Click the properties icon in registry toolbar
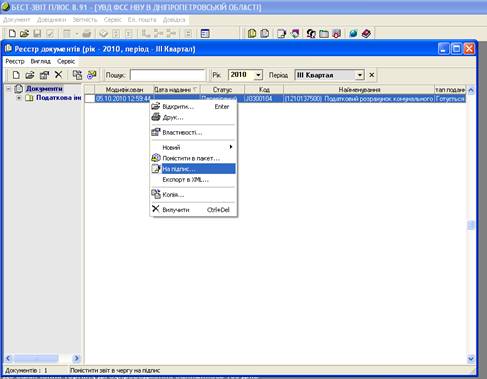This screenshot has width=487, height=379. click(44, 75)
